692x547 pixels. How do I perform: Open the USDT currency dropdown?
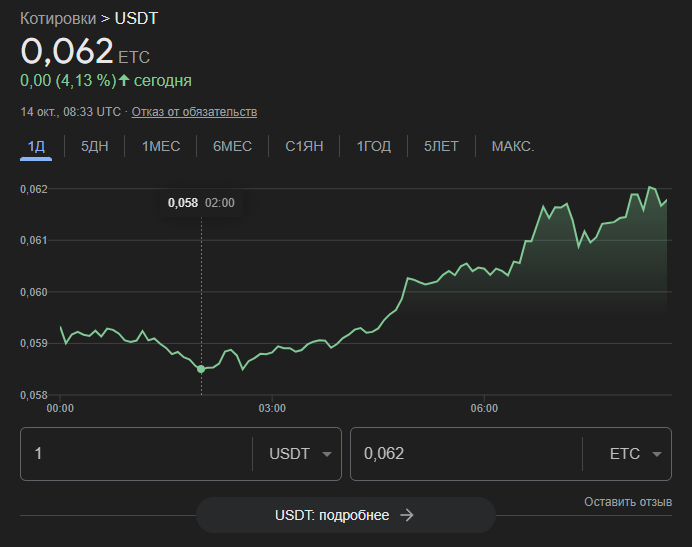[300, 454]
